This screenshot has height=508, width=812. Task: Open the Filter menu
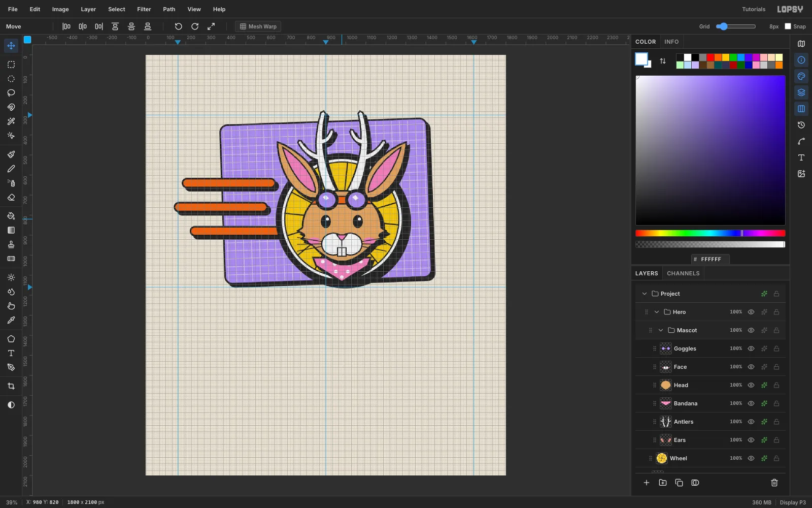click(144, 9)
